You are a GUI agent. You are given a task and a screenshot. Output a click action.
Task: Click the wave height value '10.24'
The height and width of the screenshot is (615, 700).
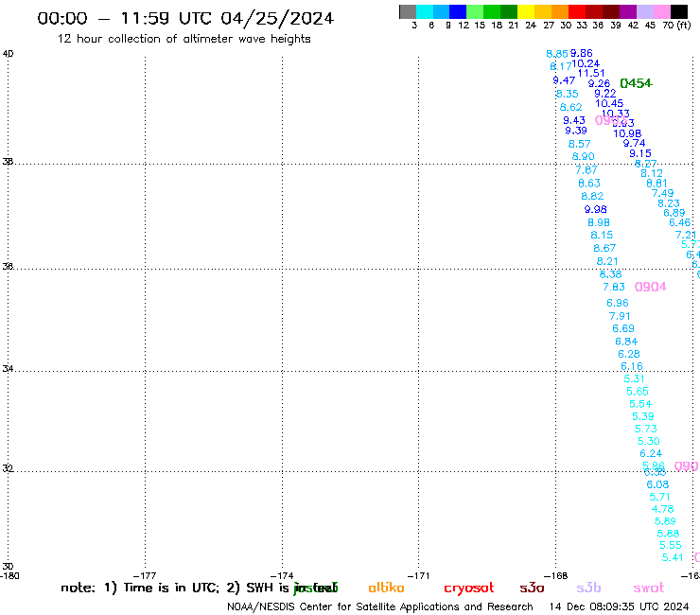click(x=586, y=63)
